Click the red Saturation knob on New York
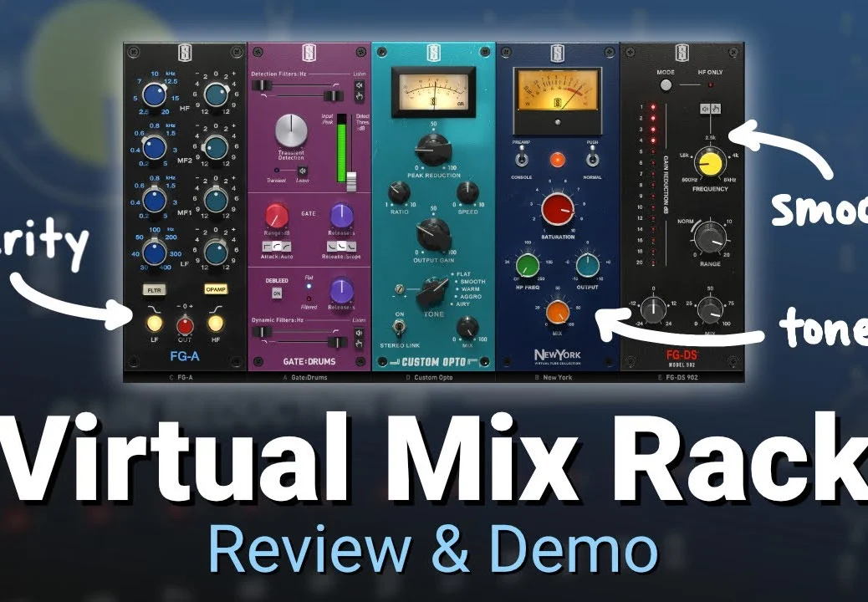Image resolution: width=868 pixels, height=602 pixels. tap(558, 210)
